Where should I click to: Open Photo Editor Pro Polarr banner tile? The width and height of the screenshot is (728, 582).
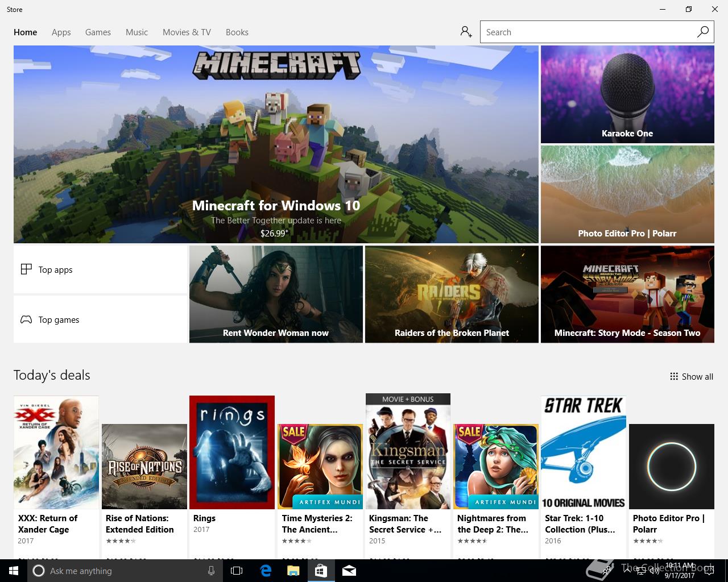(627, 194)
